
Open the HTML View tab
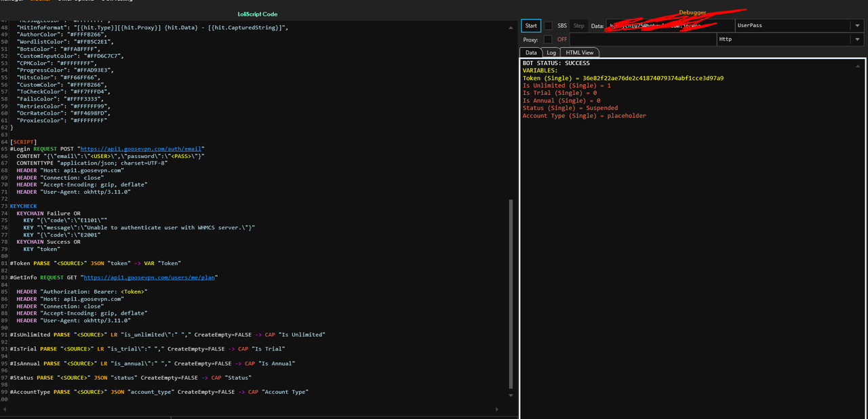point(580,52)
